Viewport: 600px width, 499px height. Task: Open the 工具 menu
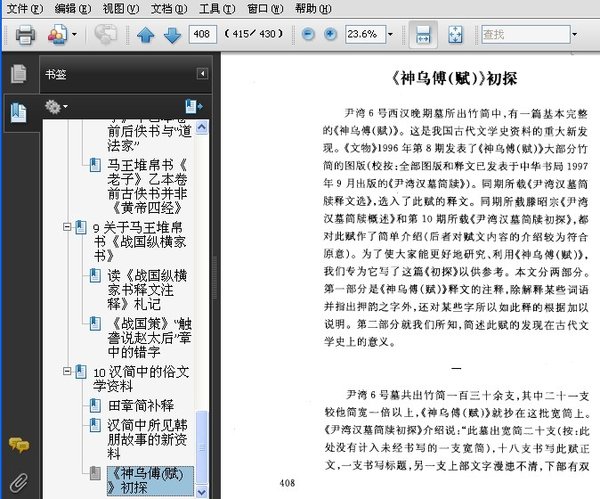(217, 8)
